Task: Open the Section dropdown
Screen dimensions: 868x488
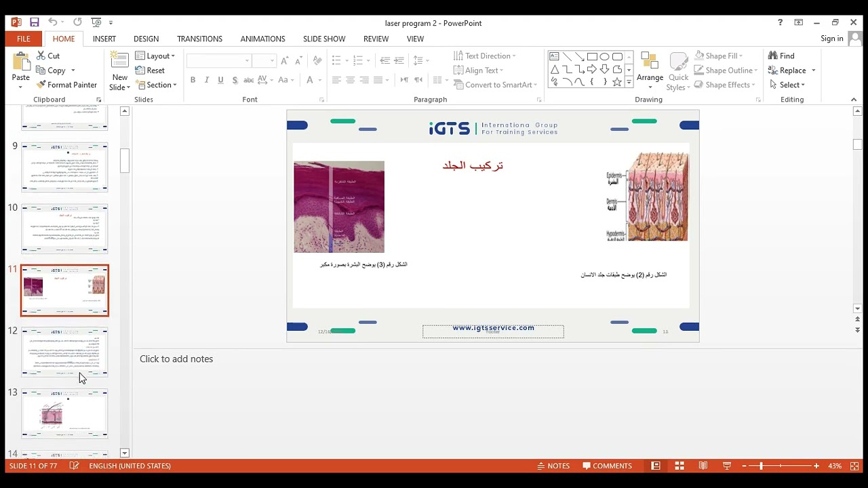Action: pyautogui.click(x=157, y=85)
